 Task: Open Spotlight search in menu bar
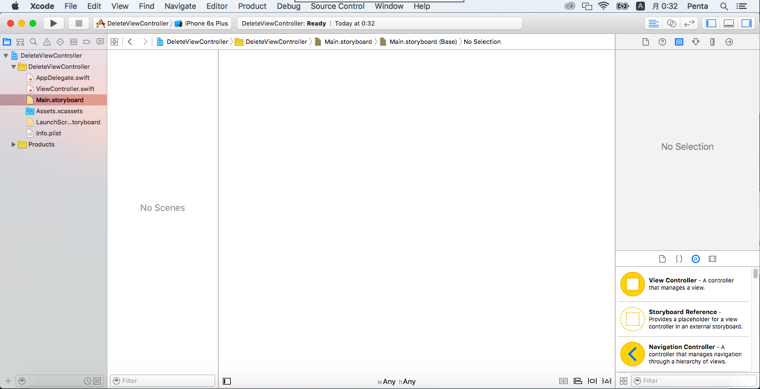coord(724,6)
